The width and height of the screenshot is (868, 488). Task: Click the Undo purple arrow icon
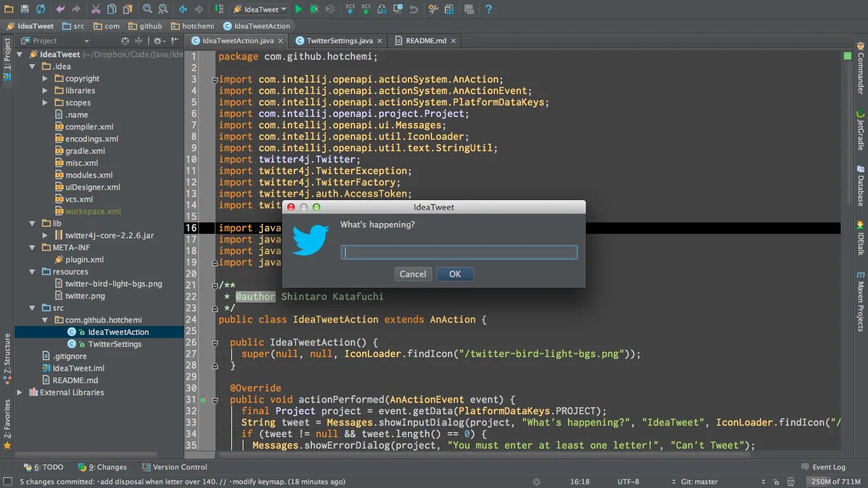(x=60, y=9)
